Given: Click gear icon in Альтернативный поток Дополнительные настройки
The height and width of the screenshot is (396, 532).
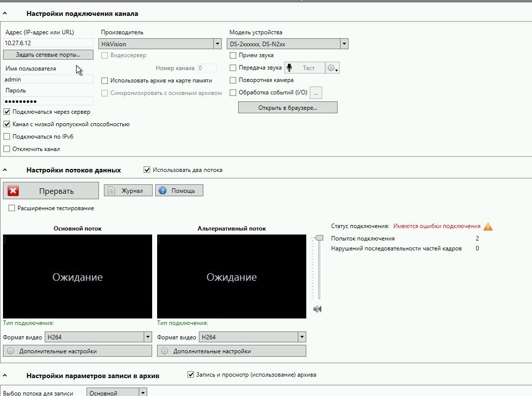Looking at the screenshot, I should pyautogui.click(x=165, y=351).
